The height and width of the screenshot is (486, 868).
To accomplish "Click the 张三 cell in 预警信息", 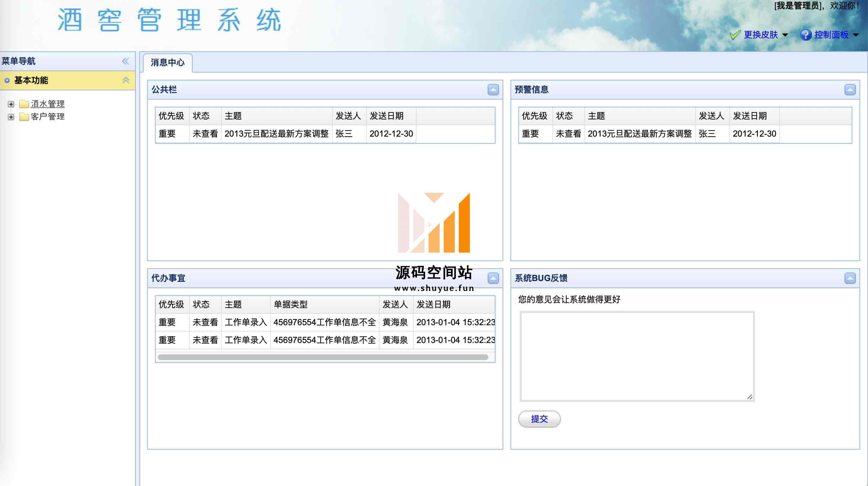I will tap(713, 134).
